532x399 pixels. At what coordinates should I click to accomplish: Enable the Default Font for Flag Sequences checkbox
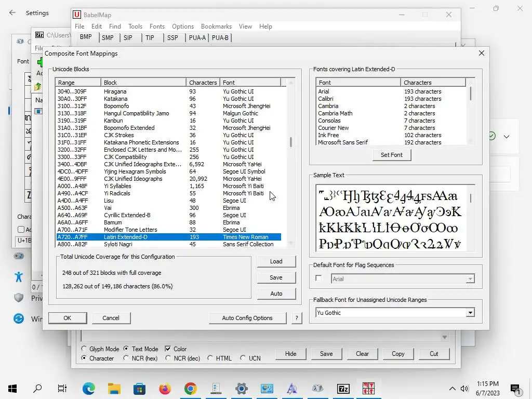coord(318,278)
